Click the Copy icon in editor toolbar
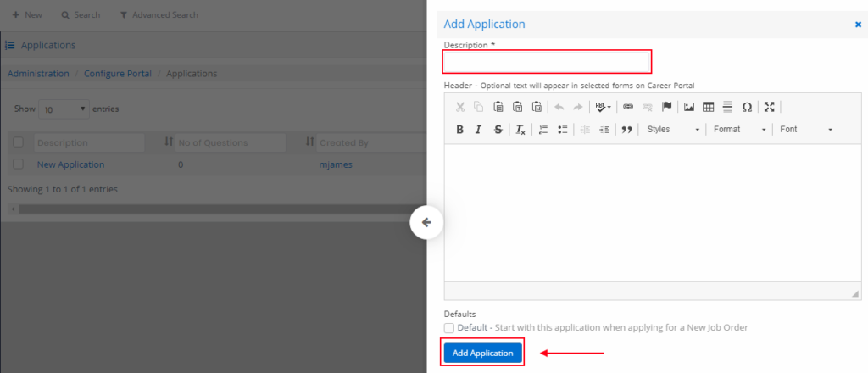This screenshot has width=868, height=373. [x=478, y=107]
